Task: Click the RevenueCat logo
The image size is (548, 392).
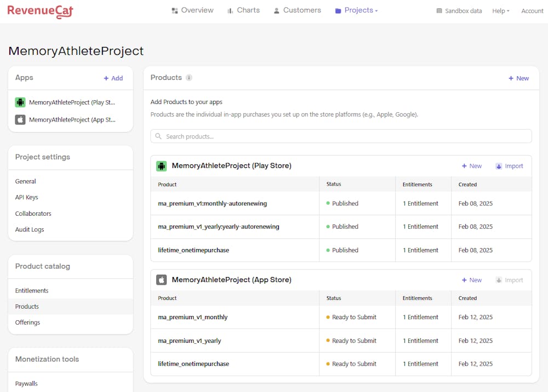Action: pos(40,11)
